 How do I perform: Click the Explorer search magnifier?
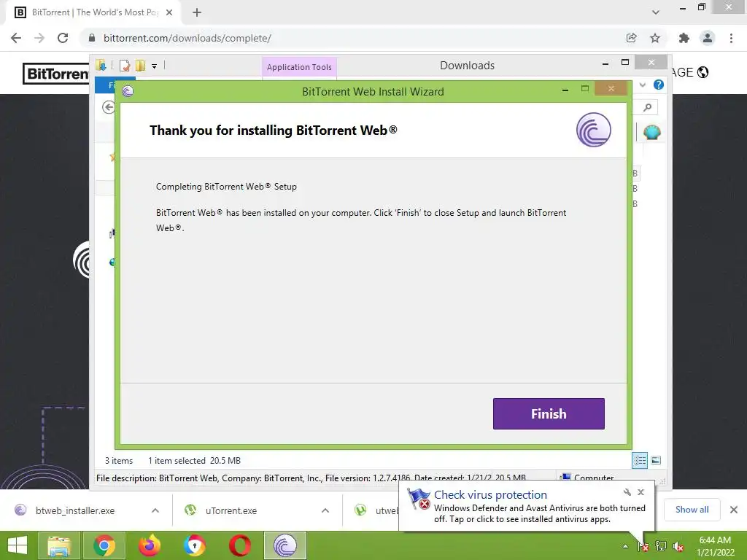coord(647,107)
